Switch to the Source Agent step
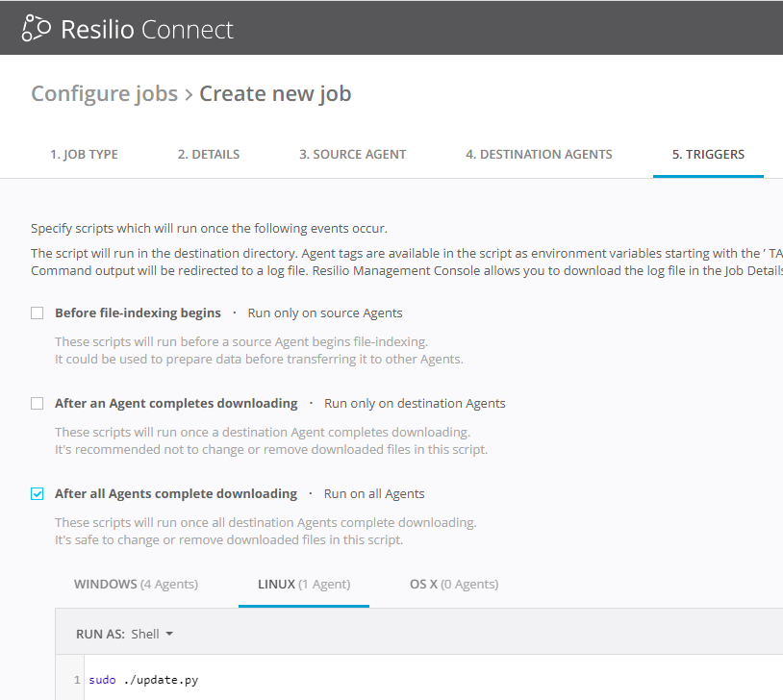The height and width of the screenshot is (700, 783). [352, 154]
